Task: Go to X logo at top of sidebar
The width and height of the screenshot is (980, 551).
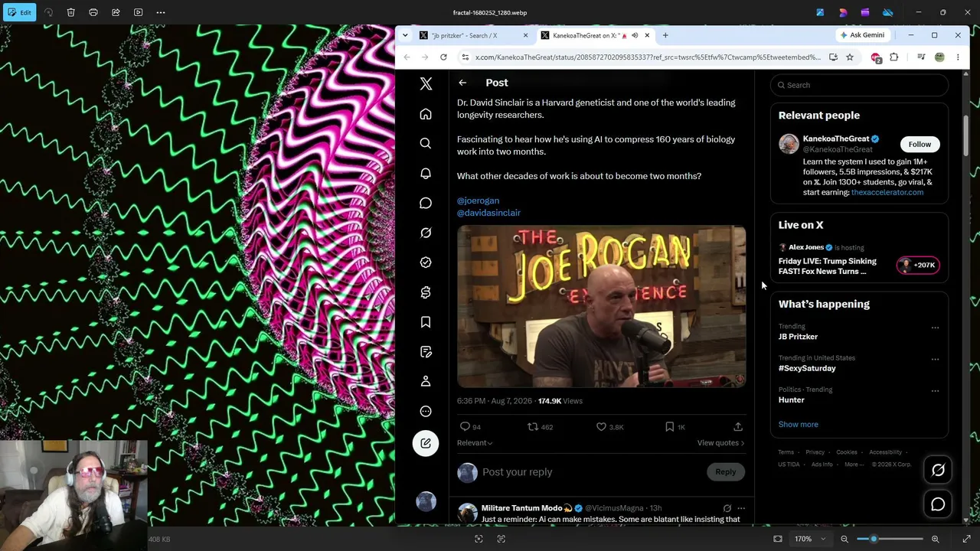Action: click(x=426, y=84)
